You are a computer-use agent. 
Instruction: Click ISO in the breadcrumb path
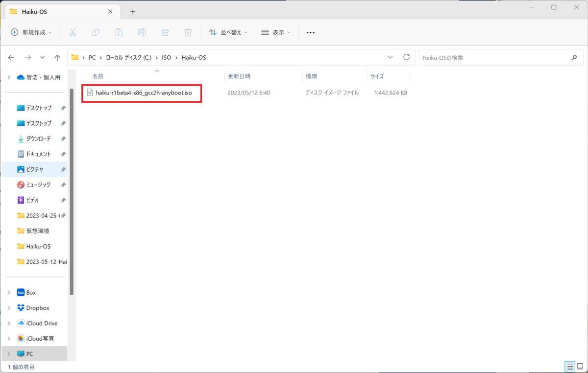click(x=167, y=57)
